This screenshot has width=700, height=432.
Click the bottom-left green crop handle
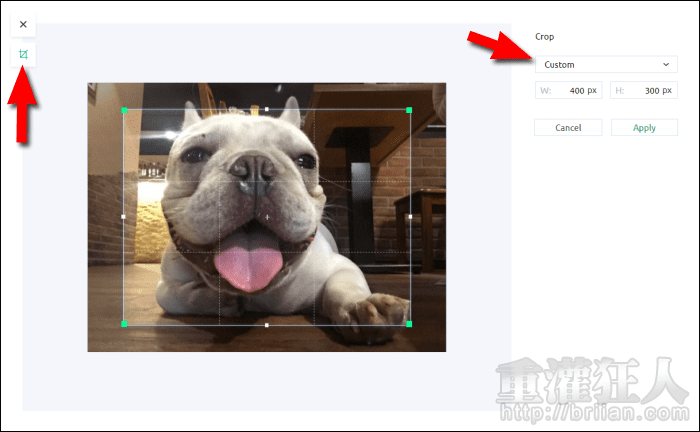point(124,324)
